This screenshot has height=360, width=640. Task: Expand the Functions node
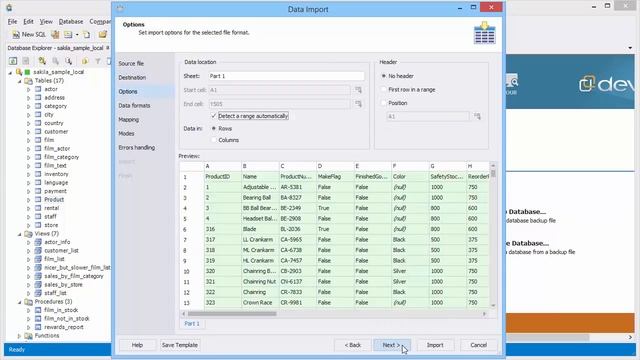pyautogui.click(x=19, y=336)
